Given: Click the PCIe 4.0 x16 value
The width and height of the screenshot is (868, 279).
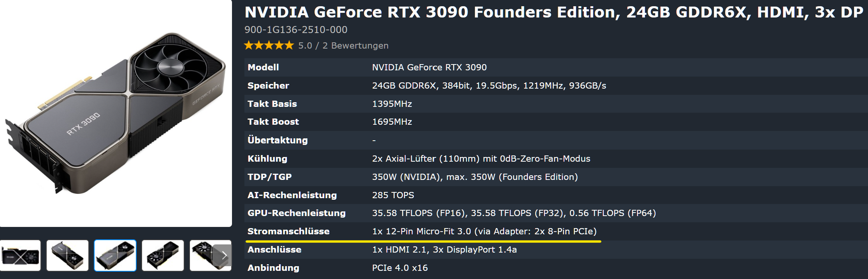Looking at the screenshot, I should pyautogui.click(x=400, y=268).
